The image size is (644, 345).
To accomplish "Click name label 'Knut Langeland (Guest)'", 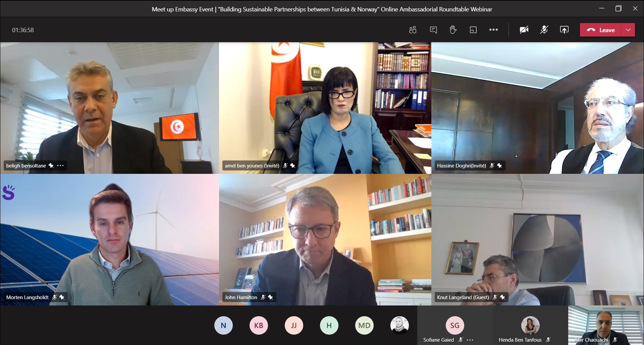I will coord(463,297).
